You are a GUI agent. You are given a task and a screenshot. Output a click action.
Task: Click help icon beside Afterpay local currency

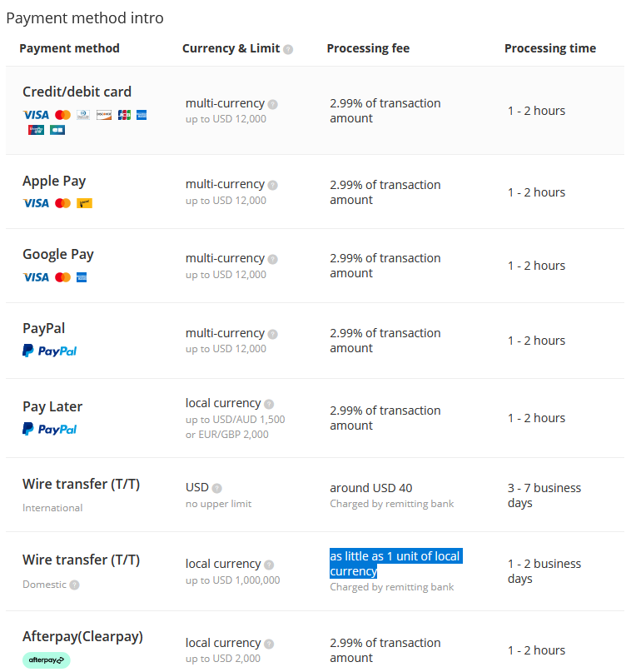pos(269,644)
